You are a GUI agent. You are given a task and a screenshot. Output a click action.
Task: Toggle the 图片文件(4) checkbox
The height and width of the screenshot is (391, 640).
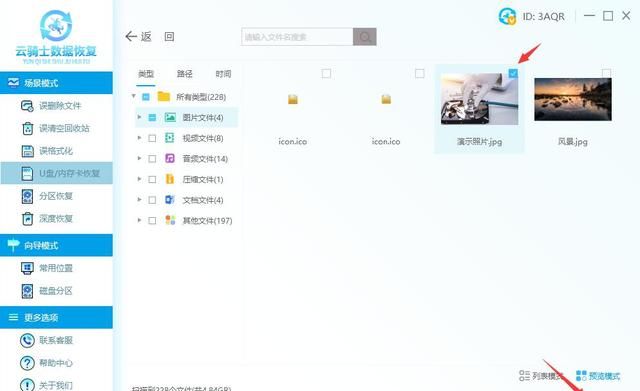click(152, 118)
